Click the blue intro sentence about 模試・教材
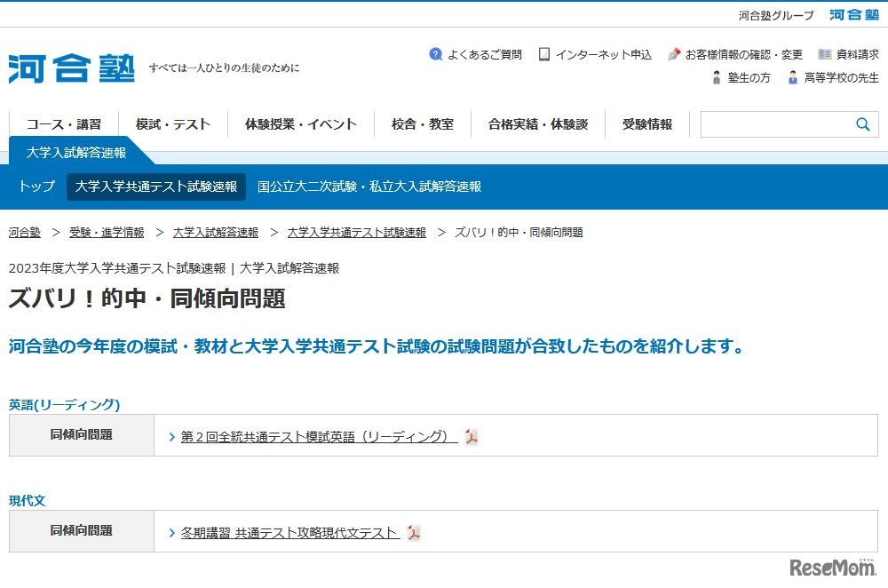Viewport: 888px width, 588px height. (x=376, y=346)
